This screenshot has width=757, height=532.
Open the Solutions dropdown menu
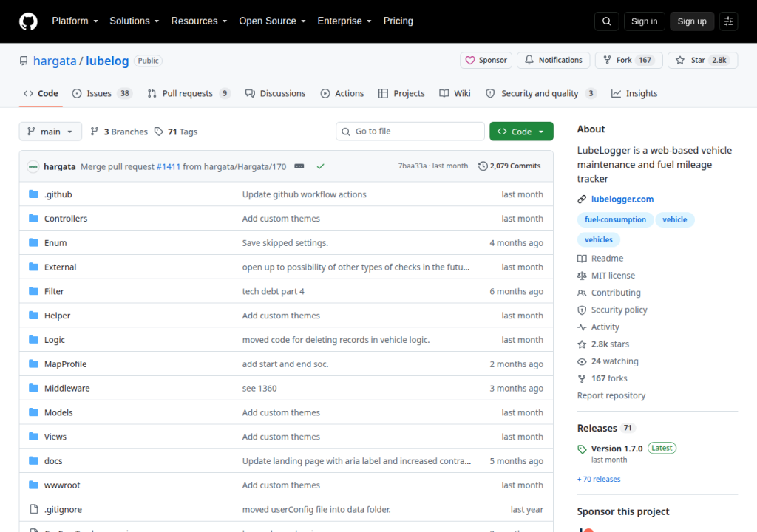135,21
